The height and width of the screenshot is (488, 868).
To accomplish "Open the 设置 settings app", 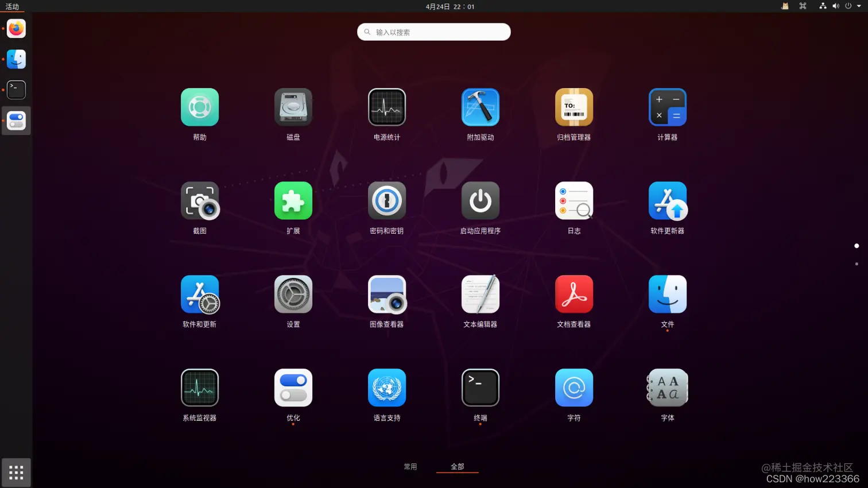I will pos(293,295).
